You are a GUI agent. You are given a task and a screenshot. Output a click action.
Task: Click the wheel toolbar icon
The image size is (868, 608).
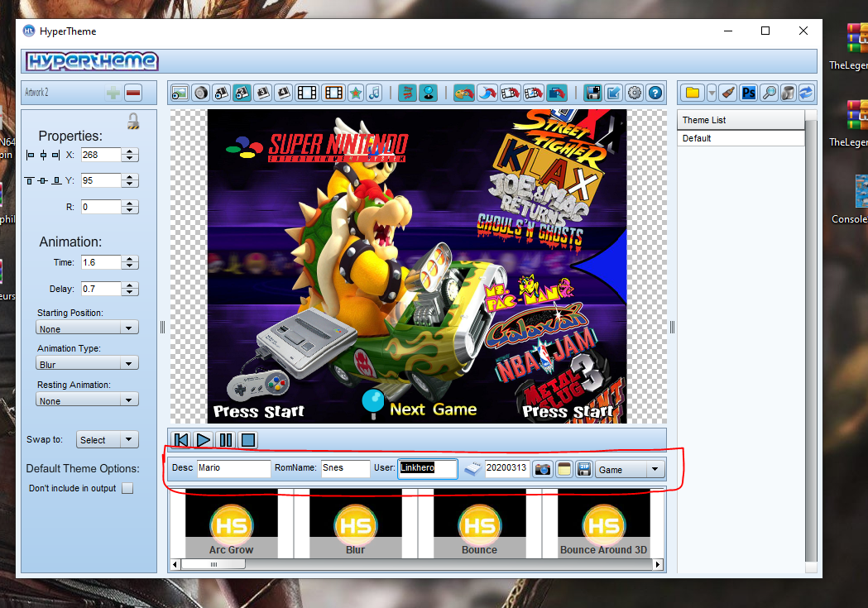click(x=201, y=93)
